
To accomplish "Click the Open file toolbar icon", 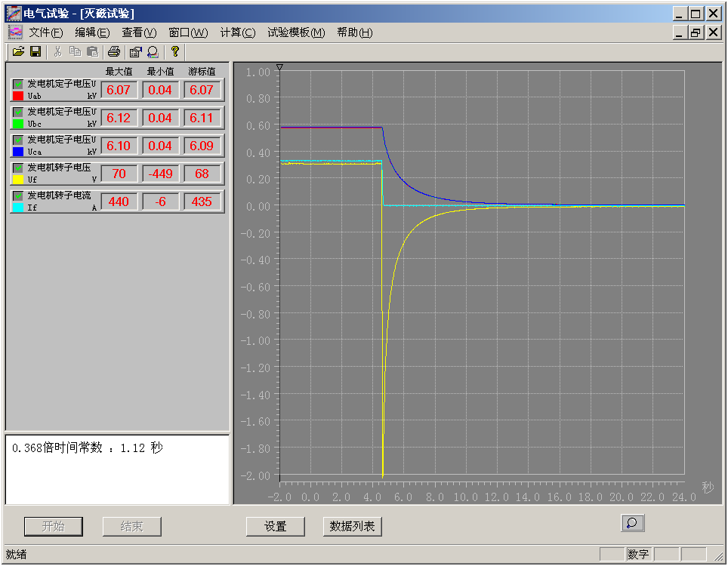I will (x=18, y=51).
